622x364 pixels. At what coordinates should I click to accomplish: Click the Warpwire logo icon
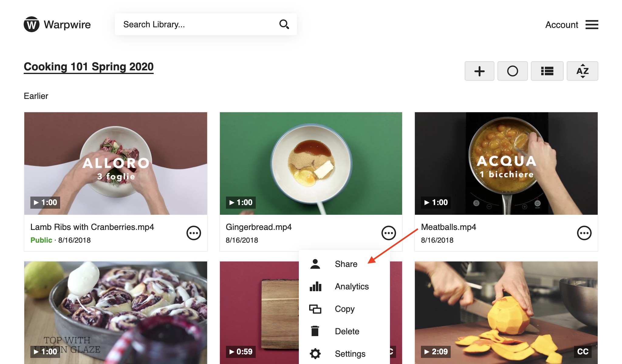tap(31, 24)
